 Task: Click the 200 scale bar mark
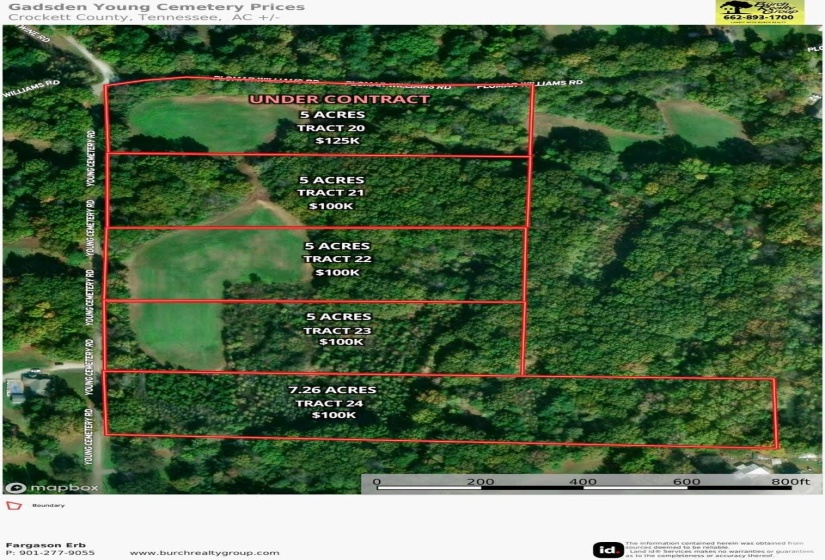tap(480, 482)
